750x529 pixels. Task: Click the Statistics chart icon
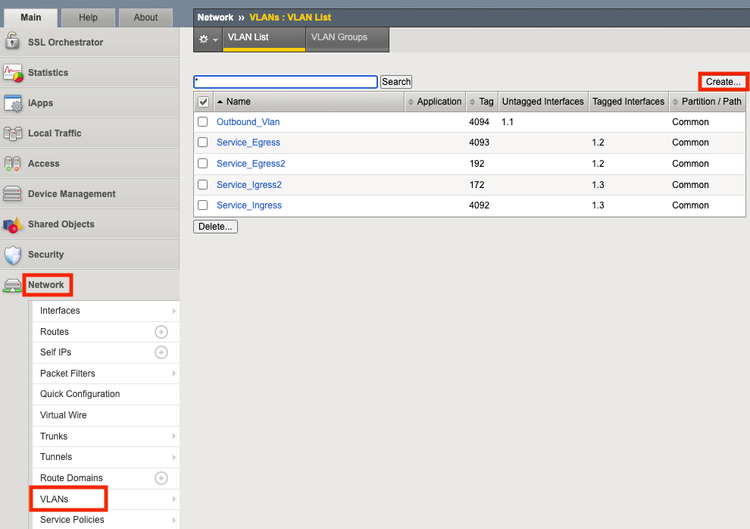(x=12, y=73)
